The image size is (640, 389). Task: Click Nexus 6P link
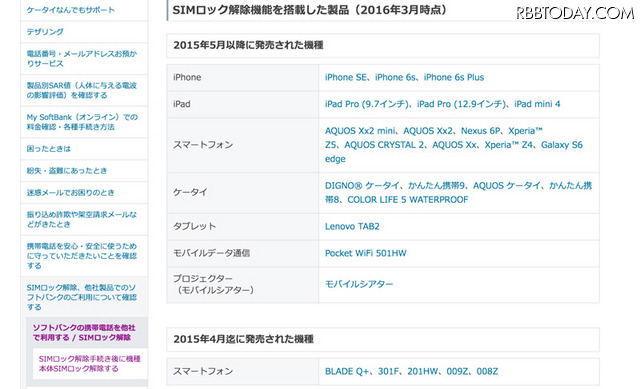click(480, 131)
